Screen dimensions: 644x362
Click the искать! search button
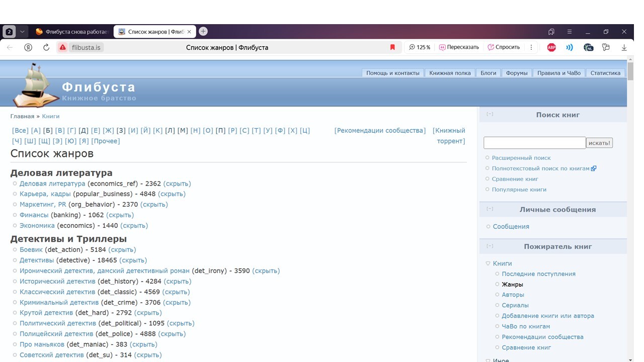click(599, 143)
